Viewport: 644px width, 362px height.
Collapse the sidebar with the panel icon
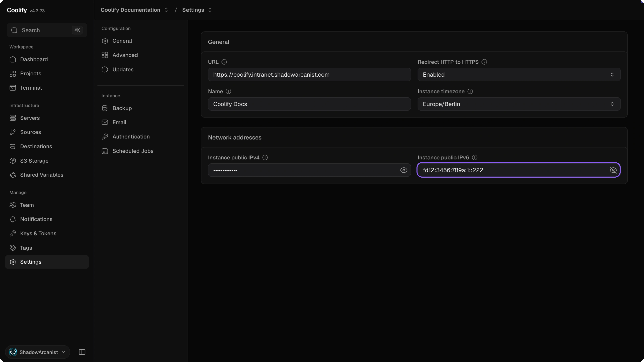tap(82, 352)
